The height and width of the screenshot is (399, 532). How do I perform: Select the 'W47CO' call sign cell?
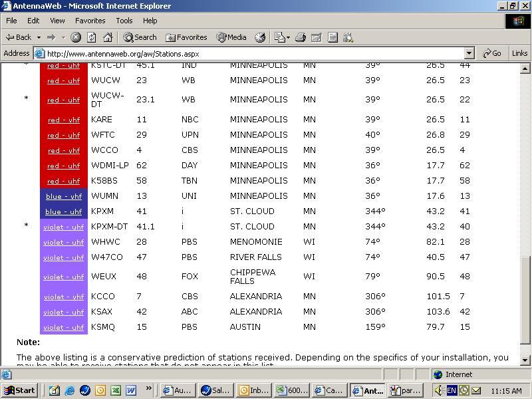[x=107, y=257]
